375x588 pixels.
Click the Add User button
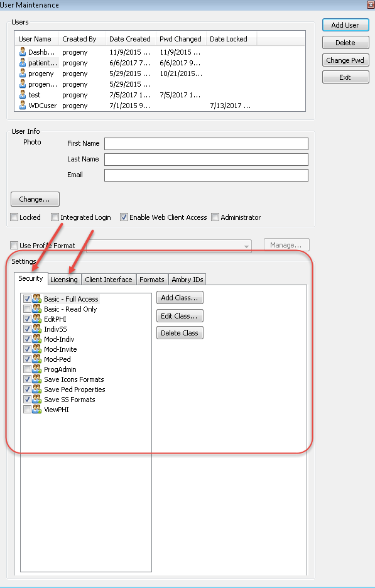point(345,25)
